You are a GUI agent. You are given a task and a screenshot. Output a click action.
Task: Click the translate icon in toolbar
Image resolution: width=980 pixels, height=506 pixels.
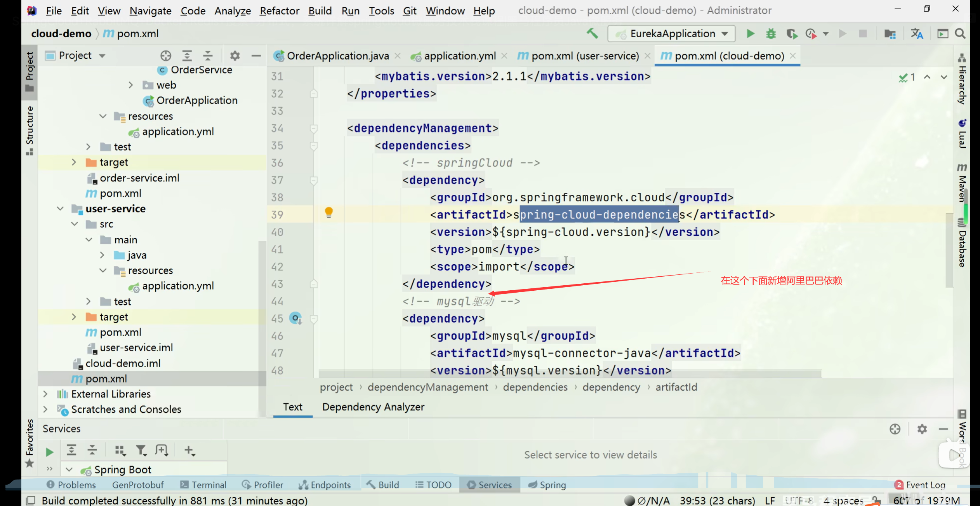point(917,34)
